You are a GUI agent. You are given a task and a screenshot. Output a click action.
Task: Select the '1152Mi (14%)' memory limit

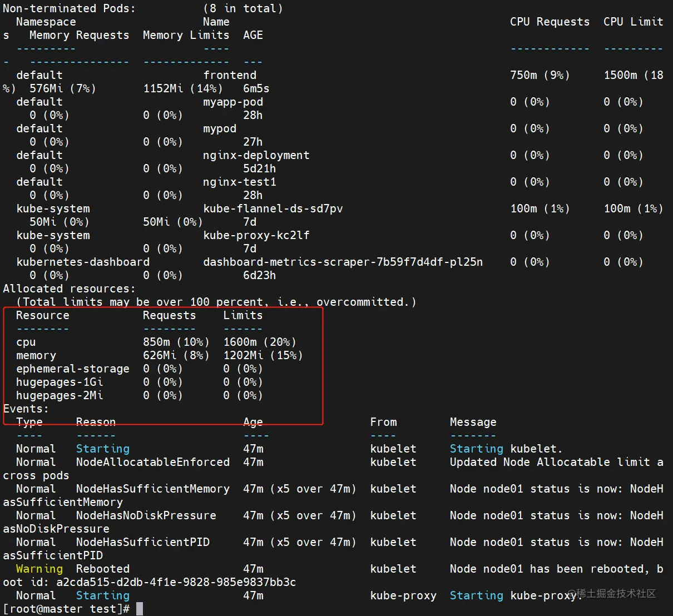[183, 88]
